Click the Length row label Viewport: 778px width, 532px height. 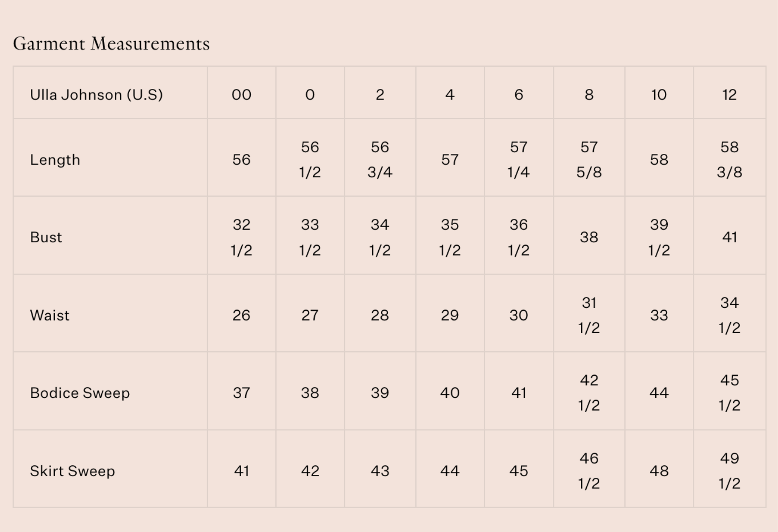pyautogui.click(x=55, y=160)
